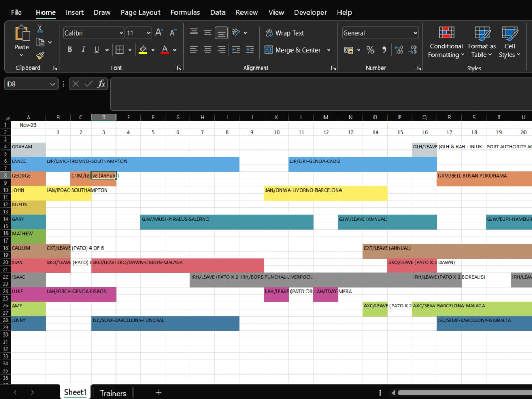This screenshot has height=399, width=532.
Task: Click the Increase Indent icon
Action: (250, 50)
